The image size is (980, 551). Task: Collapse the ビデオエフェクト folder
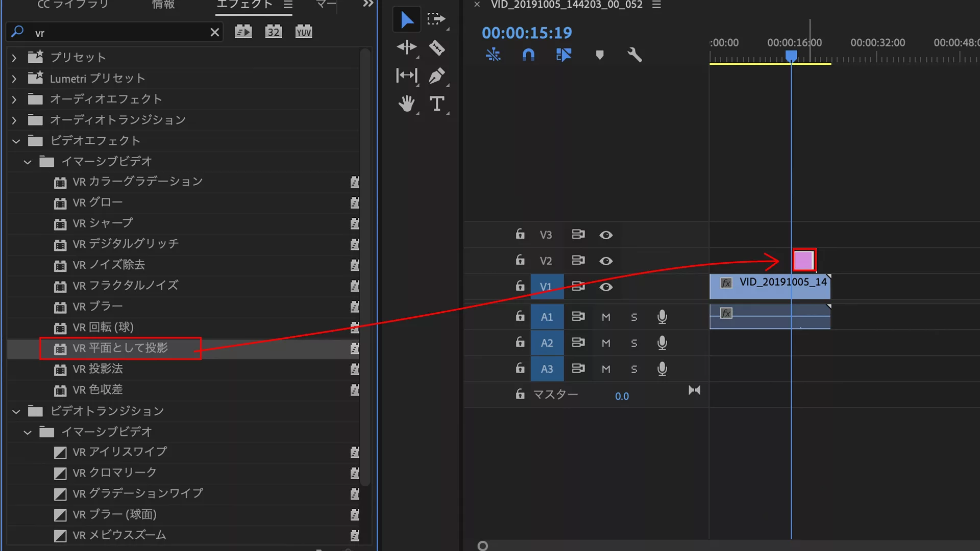click(x=16, y=141)
